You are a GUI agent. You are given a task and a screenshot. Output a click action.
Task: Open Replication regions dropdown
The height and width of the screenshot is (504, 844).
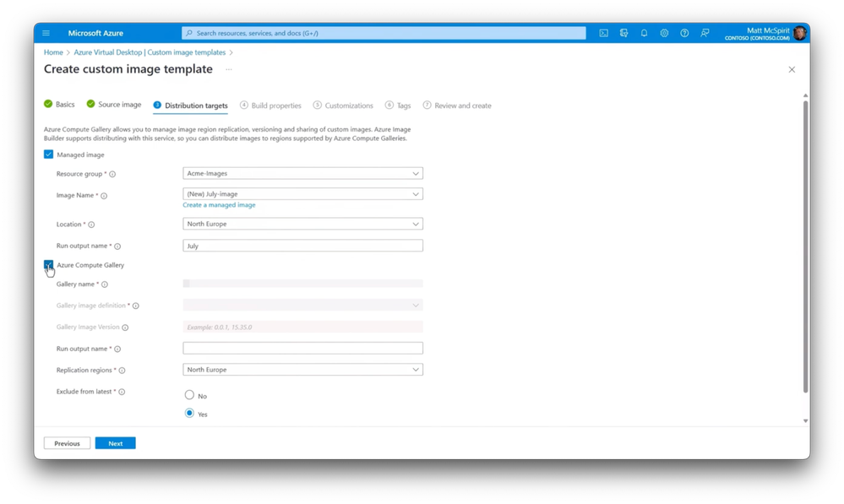(302, 370)
